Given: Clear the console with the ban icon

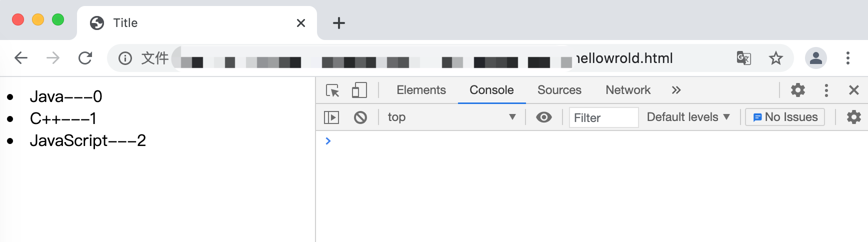Looking at the screenshot, I should click(x=360, y=117).
